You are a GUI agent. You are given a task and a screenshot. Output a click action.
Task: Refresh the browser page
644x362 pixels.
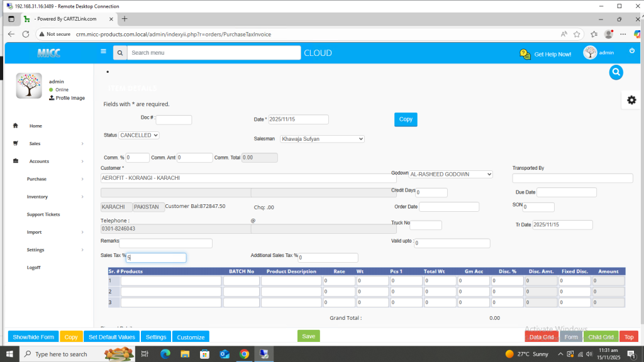click(x=26, y=34)
